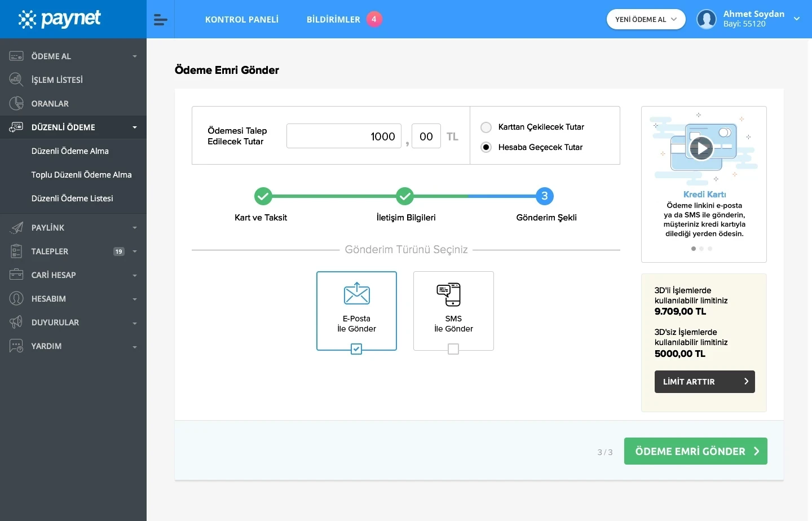Click the Yardım chat help icon
Screen dimensions: 812x521
click(x=16, y=346)
